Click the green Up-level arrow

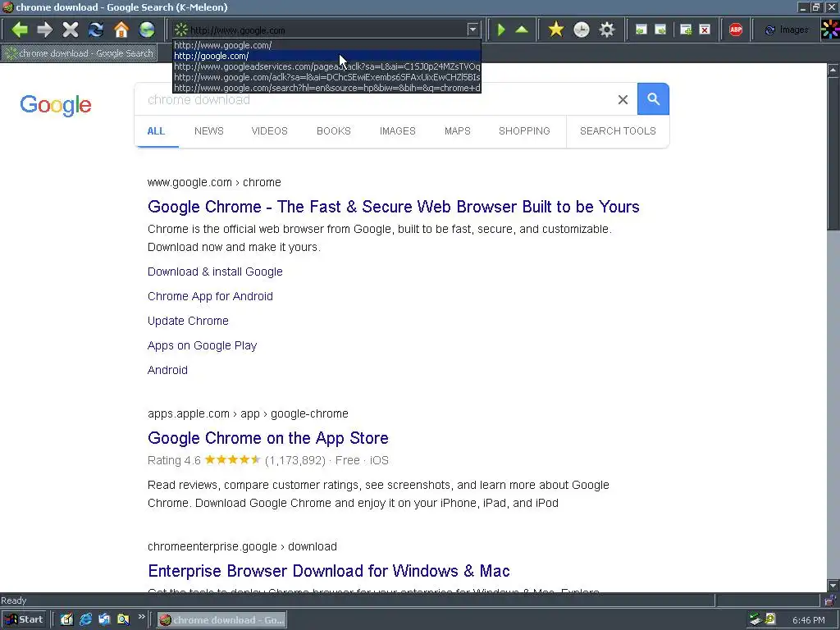[522, 30]
